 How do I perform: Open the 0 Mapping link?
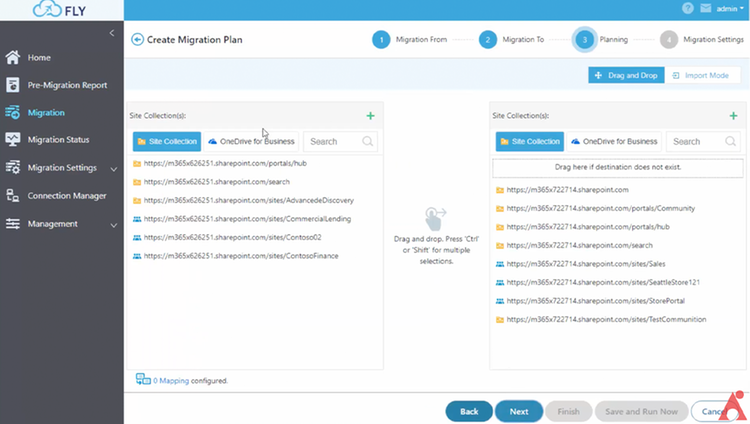coord(171,381)
